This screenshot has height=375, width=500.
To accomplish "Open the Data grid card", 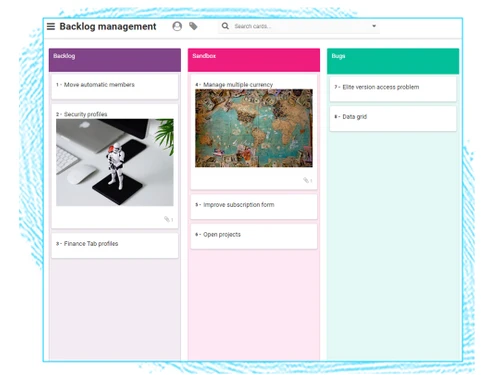I will pos(393,119).
